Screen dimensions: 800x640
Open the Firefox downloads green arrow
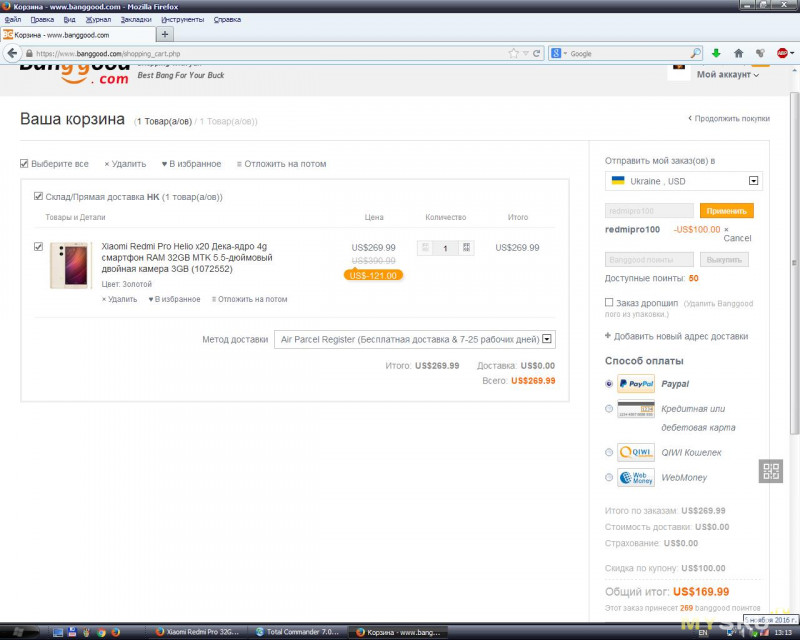click(716, 53)
